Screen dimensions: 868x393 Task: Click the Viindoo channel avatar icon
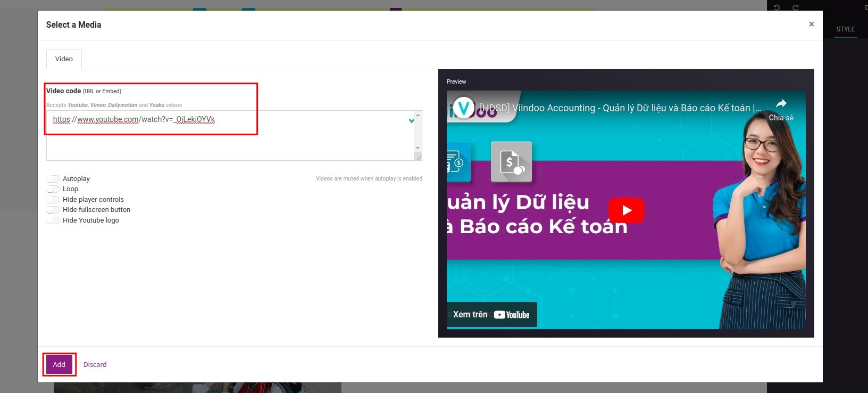coord(463,108)
